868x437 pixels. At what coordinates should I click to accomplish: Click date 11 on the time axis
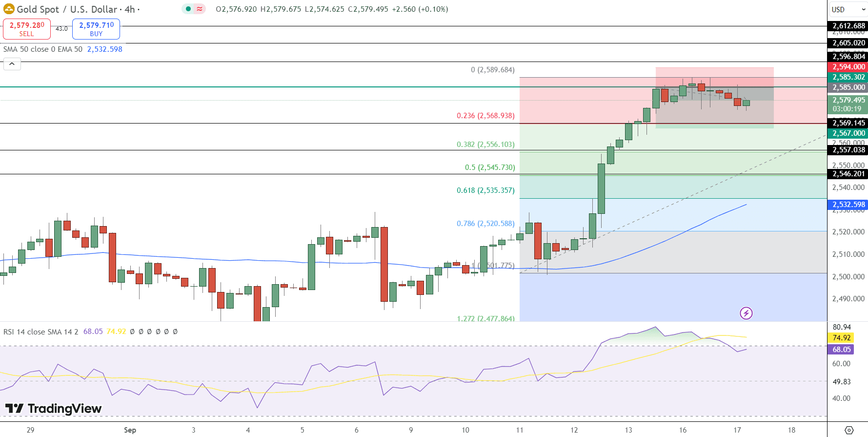coord(520,430)
